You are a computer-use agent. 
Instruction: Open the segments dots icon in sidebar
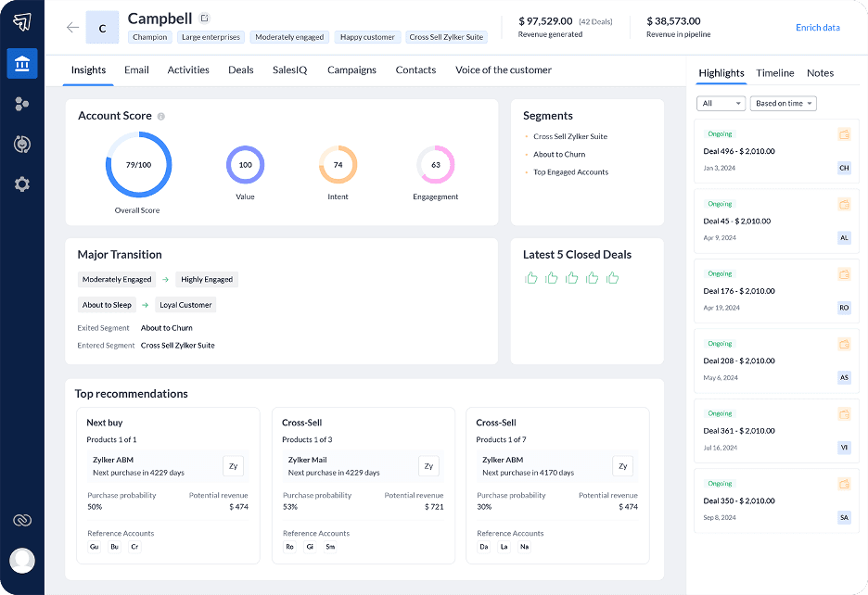[x=22, y=104]
